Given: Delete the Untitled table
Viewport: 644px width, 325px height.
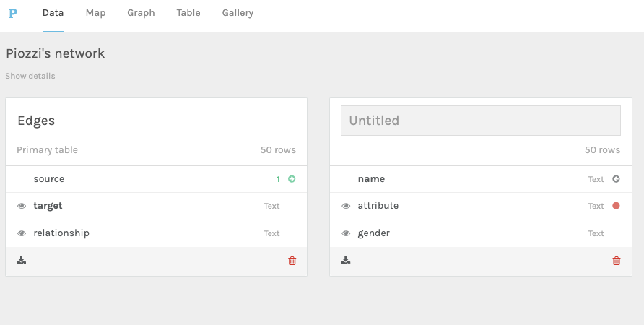Looking at the screenshot, I should (616, 261).
